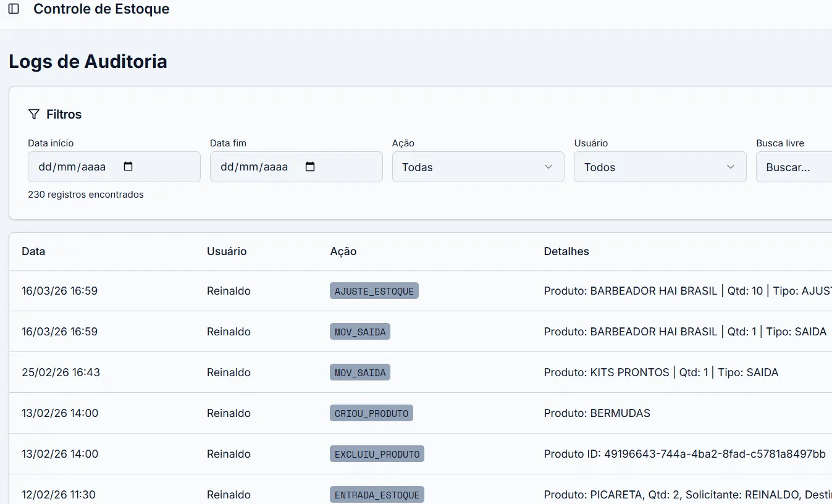The image size is (832, 504).
Task: Click date 16/03/26 16:59 in AJUSTE_ESTOQUE row
Action: [x=60, y=291]
